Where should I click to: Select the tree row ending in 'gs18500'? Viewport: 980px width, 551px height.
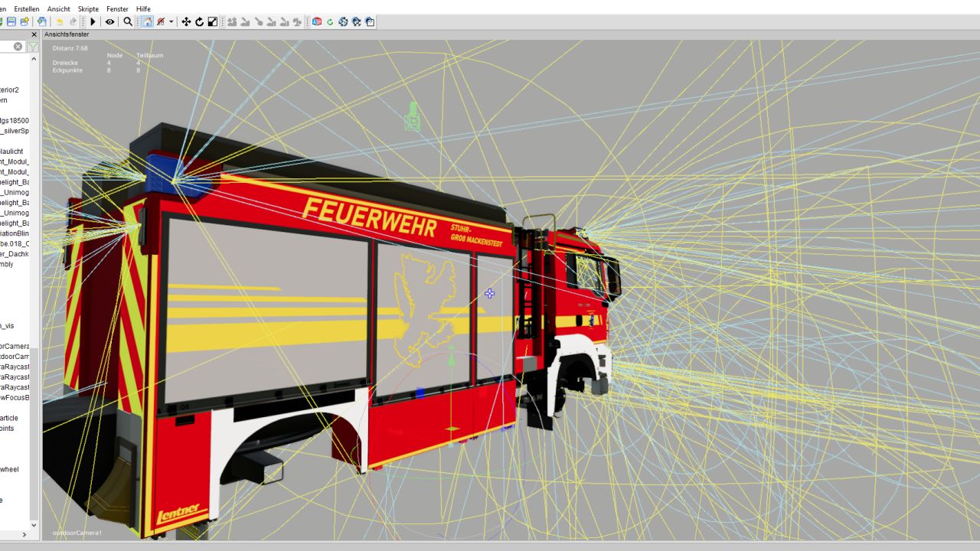[15, 121]
